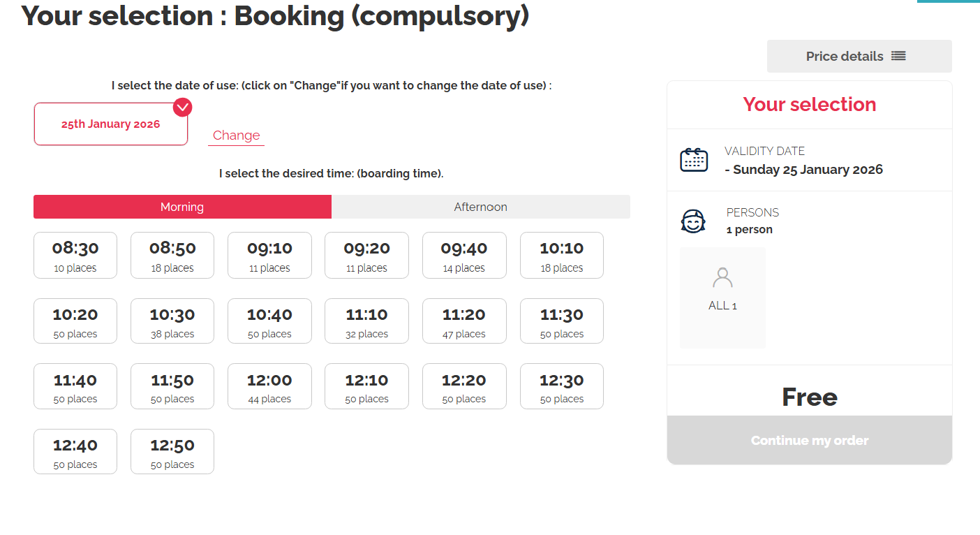The width and height of the screenshot is (980, 535).
Task: Click the red checkmark badge on date
Action: (182, 107)
